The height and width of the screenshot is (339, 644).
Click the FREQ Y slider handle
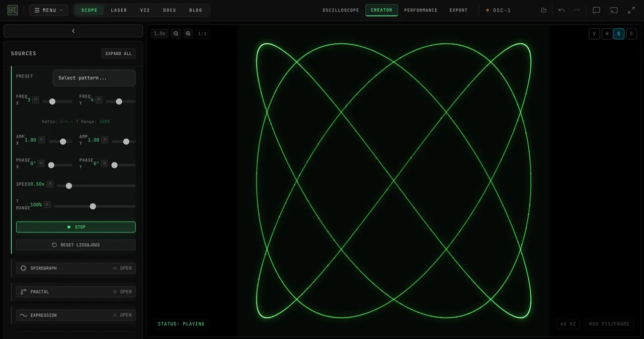click(119, 102)
